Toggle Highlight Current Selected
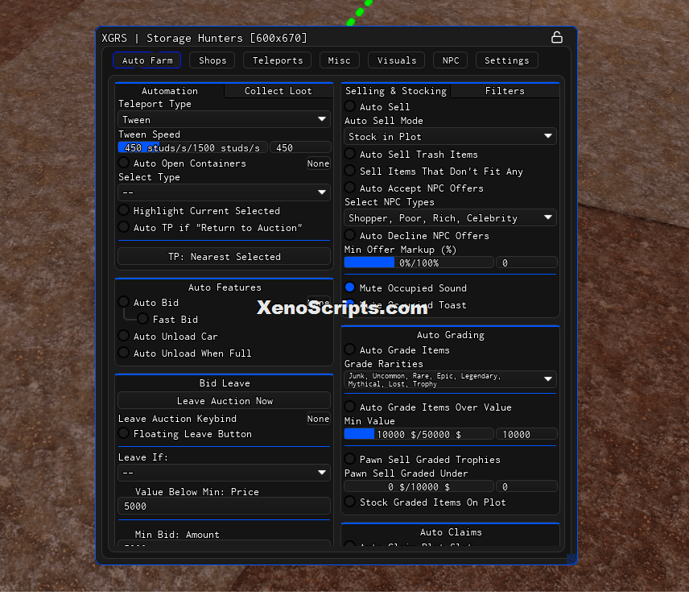The width and height of the screenshot is (689, 616). tap(123, 210)
